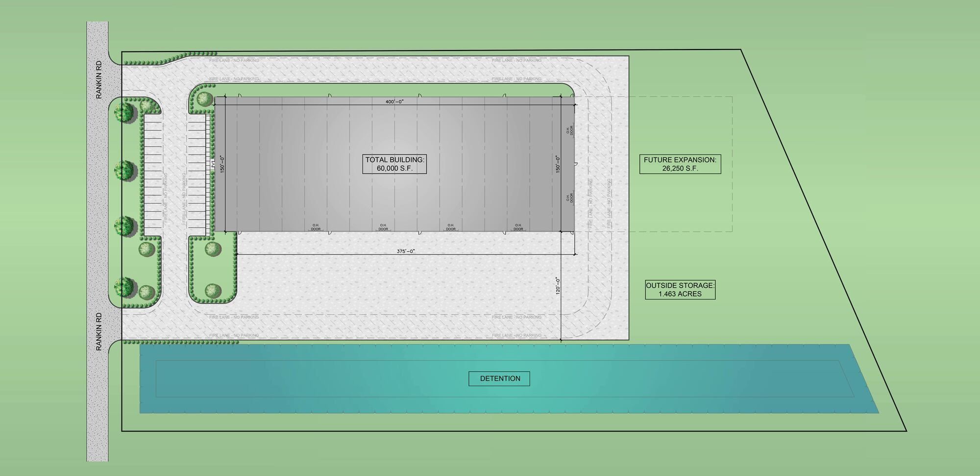Click the right 150'-0" building dimension
The height and width of the screenshot is (476, 980).
[x=558, y=164]
